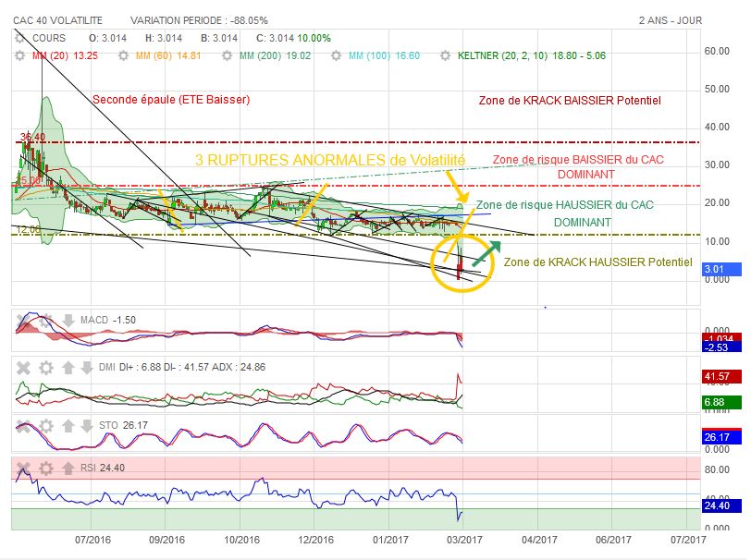Click the 60.00 price axis label
This screenshot has width=751, height=560.
pos(717,51)
